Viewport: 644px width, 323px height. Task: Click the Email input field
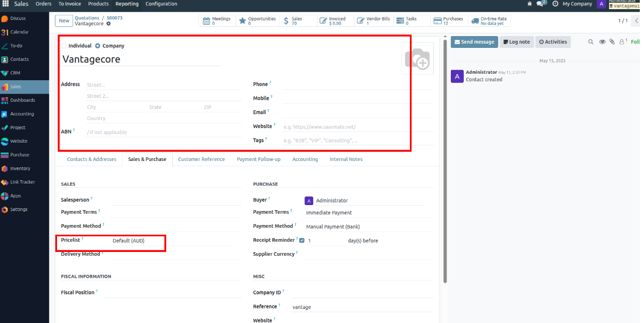click(356, 113)
